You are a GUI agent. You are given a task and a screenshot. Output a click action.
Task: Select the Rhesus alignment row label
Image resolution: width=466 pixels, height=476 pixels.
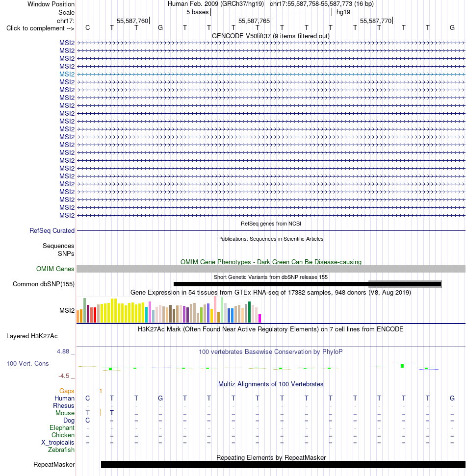click(x=63, y=405)
